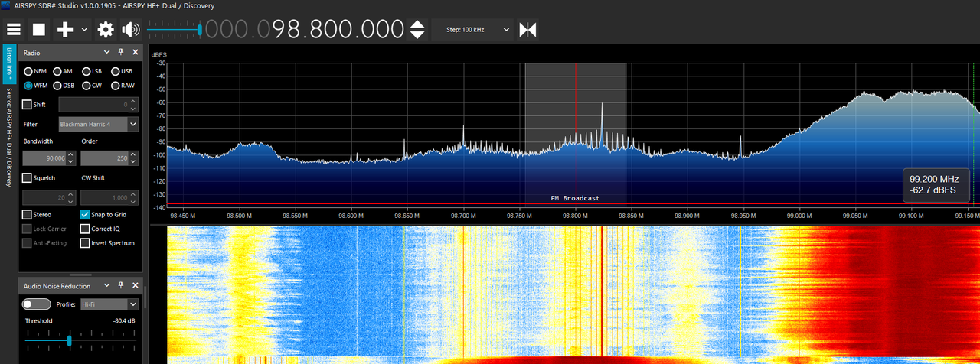The image size is (980, 364).
Task: Click the -80.4 dB threshold value
Action: click(124, 321)
